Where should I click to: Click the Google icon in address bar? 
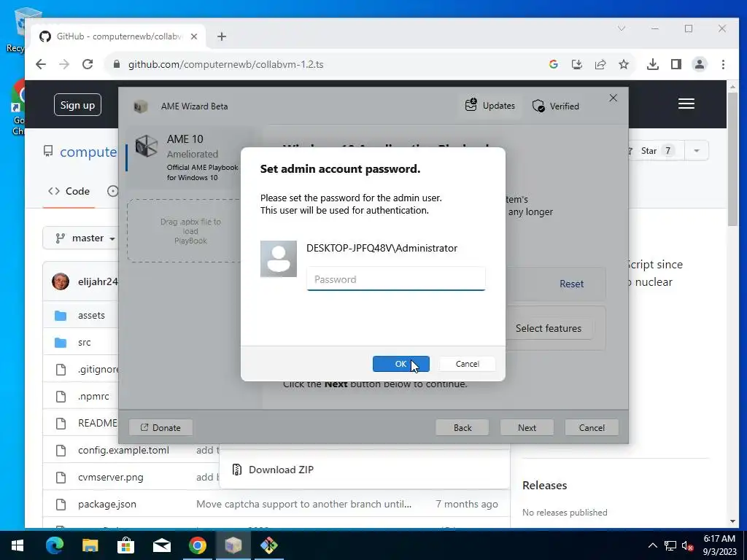[x=553, y=64]
